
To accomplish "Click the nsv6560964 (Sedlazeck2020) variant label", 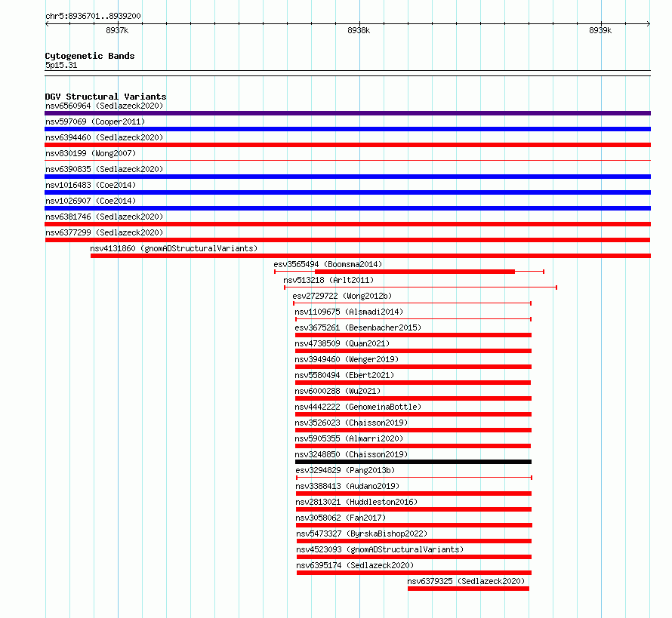I will click(104, 106).
